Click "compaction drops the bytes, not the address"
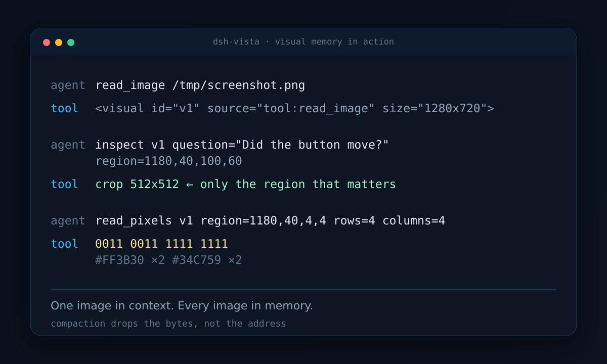The height and width of the screenshot is (364, 607). click(x=168, y=324)
